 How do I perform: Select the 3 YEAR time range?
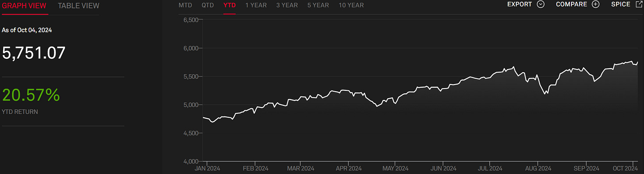pyautogui.click(x=287, y=5)
